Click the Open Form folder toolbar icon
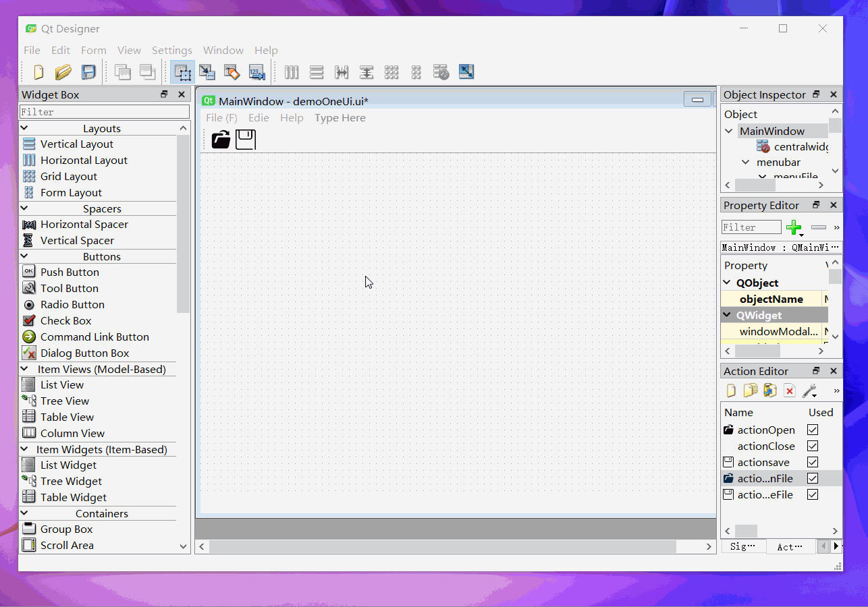868x607 pixels. click(x=63, y=71)
